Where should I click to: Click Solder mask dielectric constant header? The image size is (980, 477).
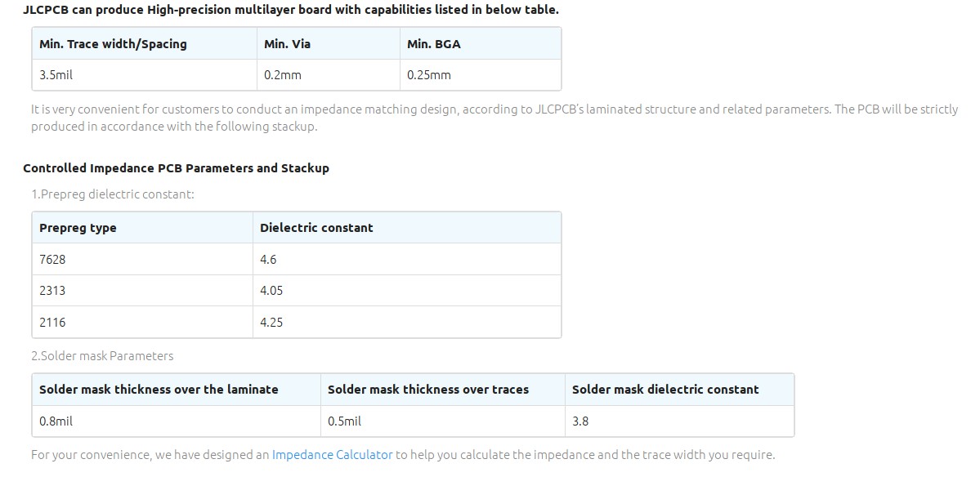coord(679,390)
